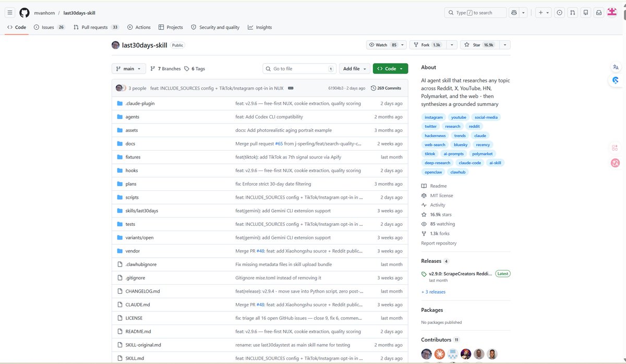Switch to the Actions tab

(139, 27)
